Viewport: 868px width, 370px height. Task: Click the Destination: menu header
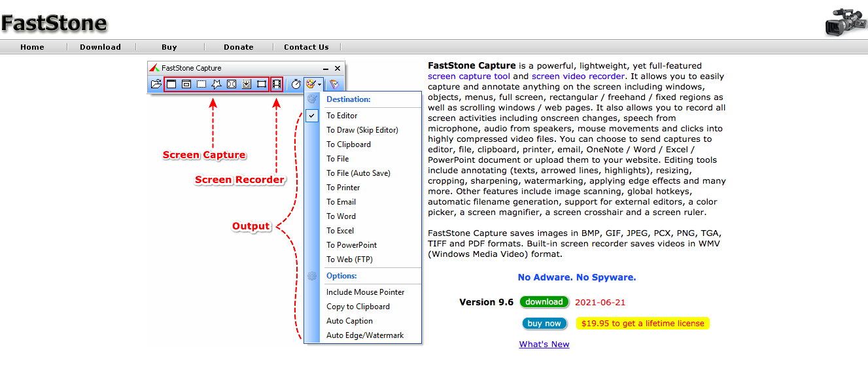click(x=349, y=99)
